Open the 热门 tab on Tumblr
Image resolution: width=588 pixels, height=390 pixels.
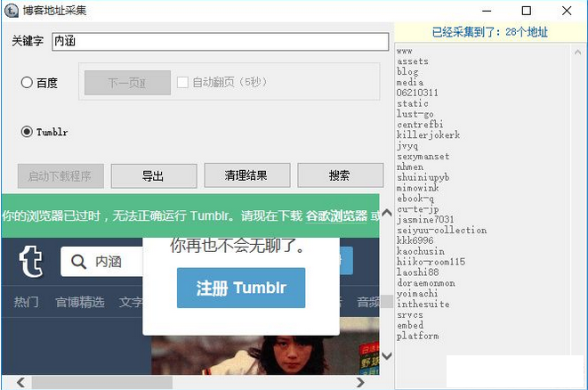(26, 302)
